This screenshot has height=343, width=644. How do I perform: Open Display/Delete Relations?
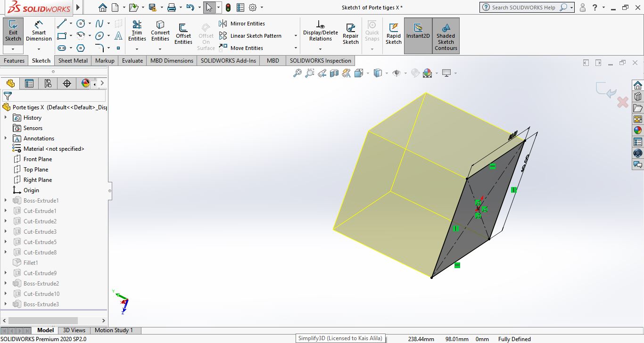(321, 31)
